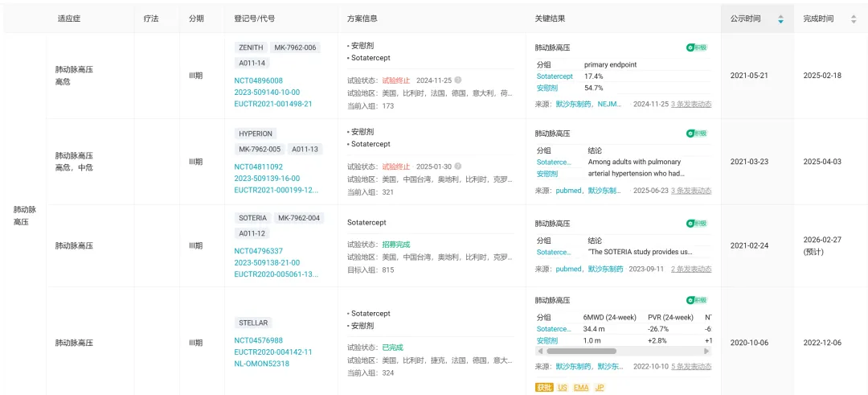This screenshot has width=868, height=395.
Task: Open the 3 条发表动态 link for ZENITH
Action: click(x=691, y=105)
